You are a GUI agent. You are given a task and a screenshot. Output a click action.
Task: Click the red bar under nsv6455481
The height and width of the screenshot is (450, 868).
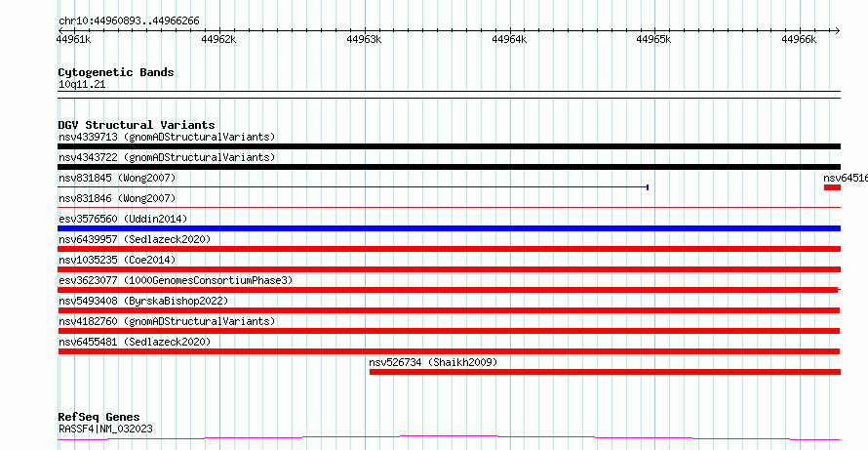click(449, 351)
